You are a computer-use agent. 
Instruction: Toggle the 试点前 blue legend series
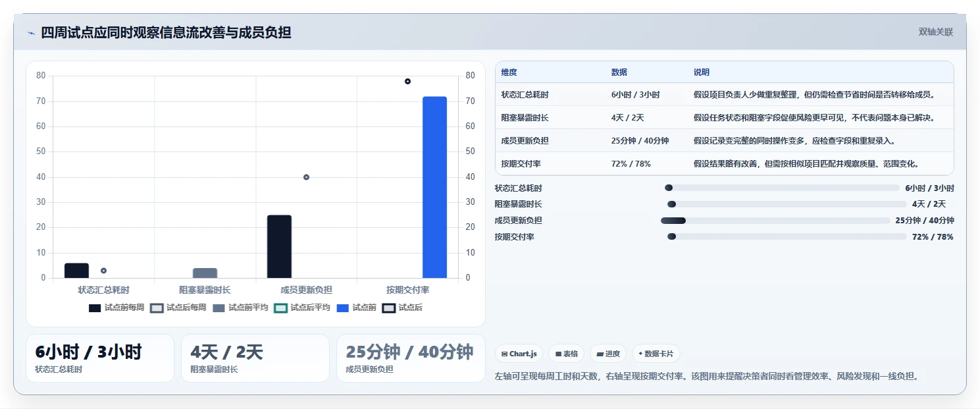pos(357,308)
